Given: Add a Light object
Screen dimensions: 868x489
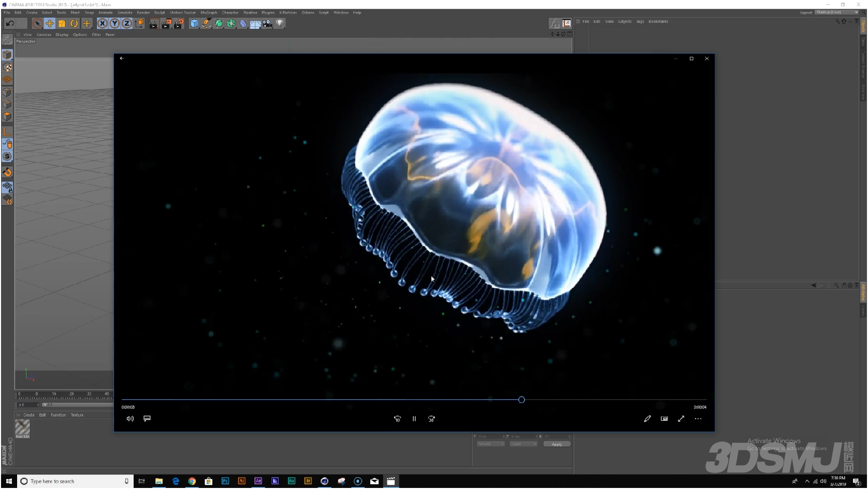Looking at the screenshot, I should click(x=280, y=23).
